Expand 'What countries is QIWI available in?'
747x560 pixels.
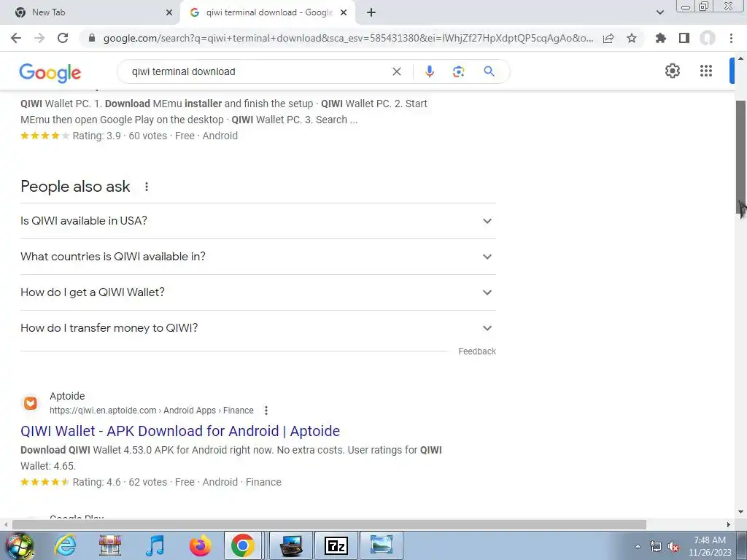coord(258,257)
